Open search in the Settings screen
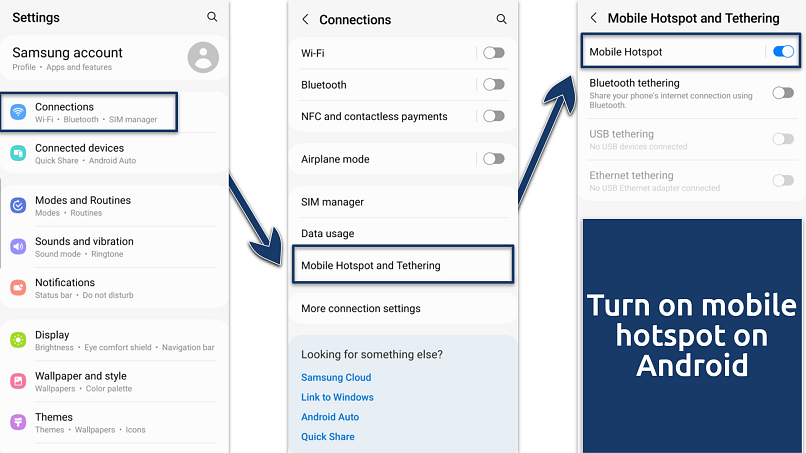The width and height of the screenshot is (806, 453). [212, 16]
